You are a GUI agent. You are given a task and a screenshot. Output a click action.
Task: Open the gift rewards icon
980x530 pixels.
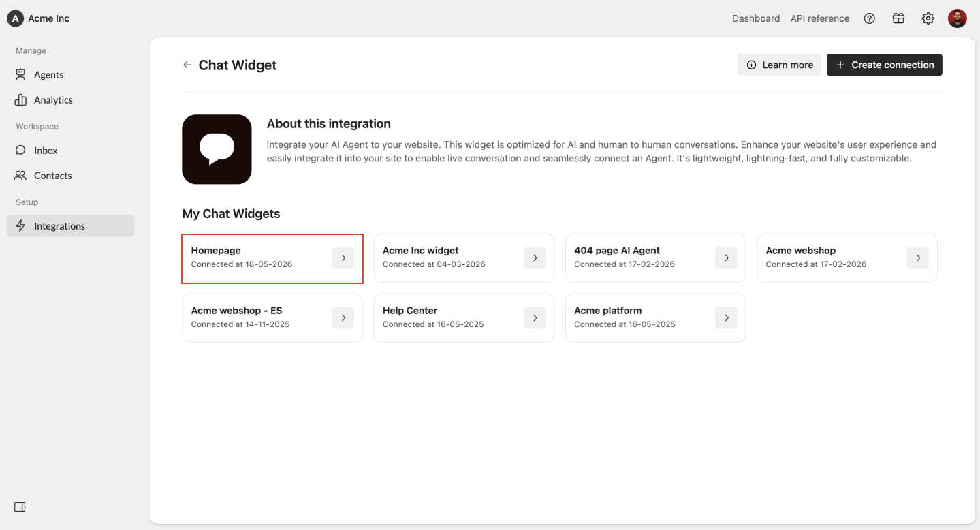click(x=898, y=18)
